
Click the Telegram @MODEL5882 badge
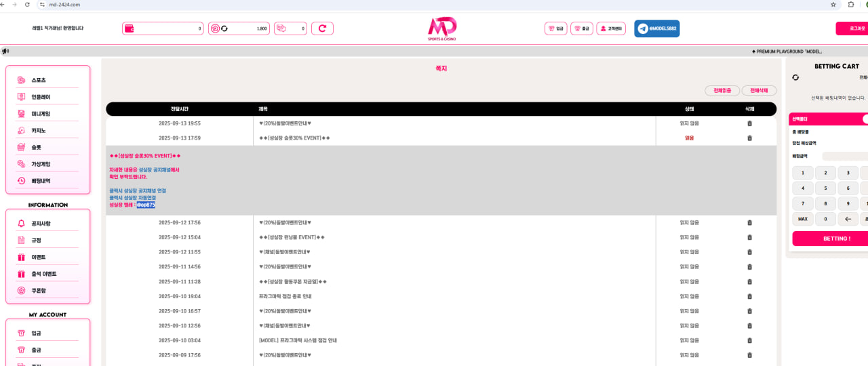pos(656,28)
